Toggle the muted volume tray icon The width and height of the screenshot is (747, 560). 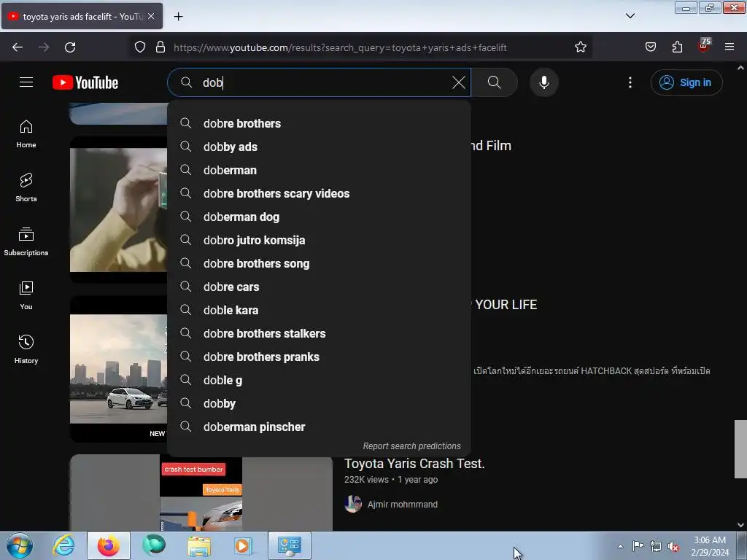pos(673,546)
